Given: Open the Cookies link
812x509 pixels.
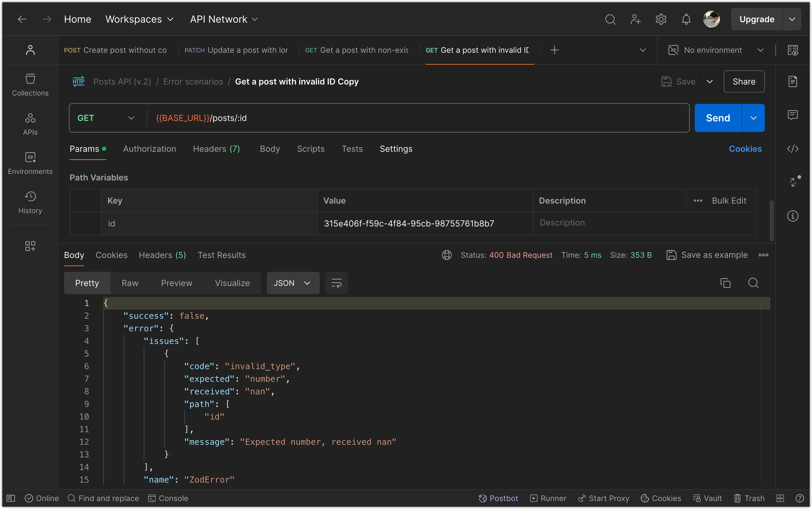Looking at the screenshot, I should 745,148.
